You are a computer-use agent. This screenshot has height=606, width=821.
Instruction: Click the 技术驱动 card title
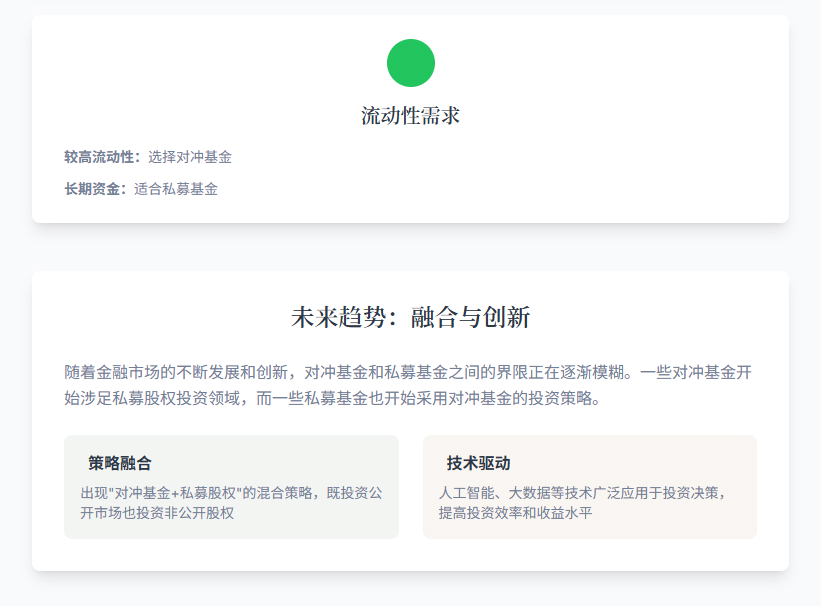tap(478, 463)
